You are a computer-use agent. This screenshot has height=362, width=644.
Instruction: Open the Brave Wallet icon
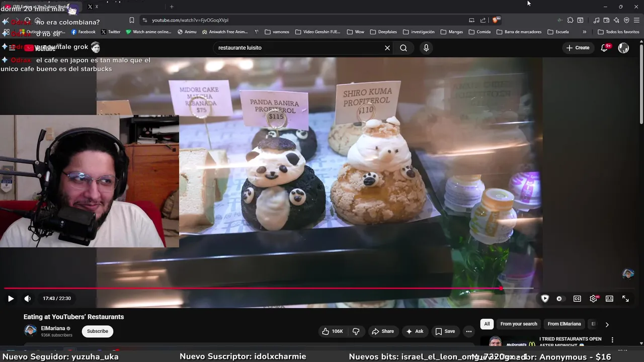pyautogui.click(x=606, y=20)
